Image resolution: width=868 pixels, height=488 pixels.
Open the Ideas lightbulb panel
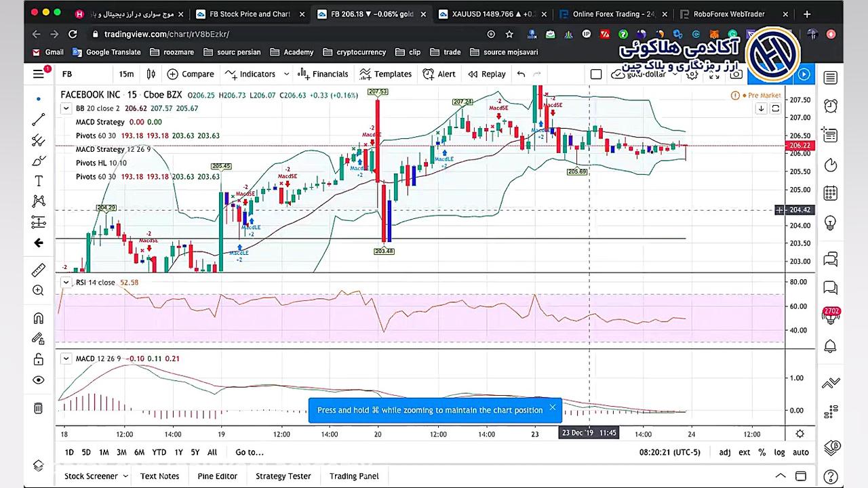coord(831,223)
